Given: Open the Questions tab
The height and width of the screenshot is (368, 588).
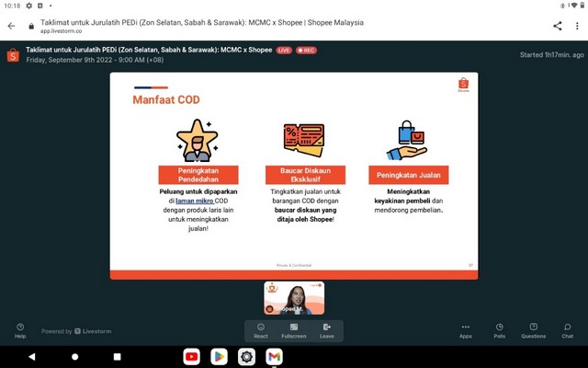Looking at the screenshot, I should point(533,330).
